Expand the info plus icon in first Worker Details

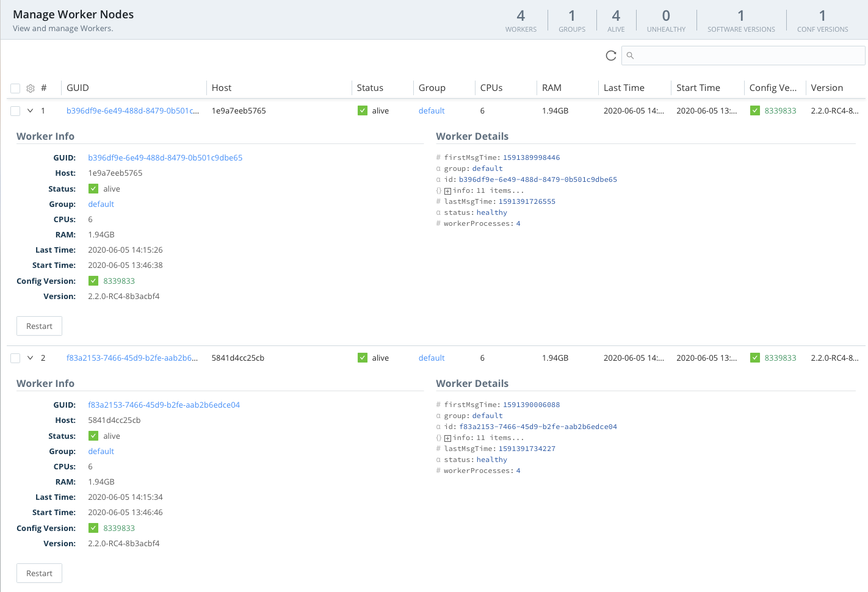[447, 191]
